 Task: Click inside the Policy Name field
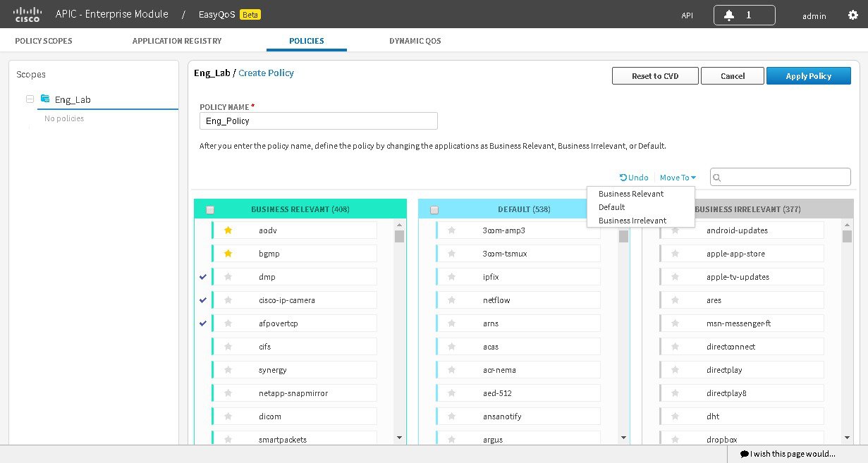coord(318,121)
